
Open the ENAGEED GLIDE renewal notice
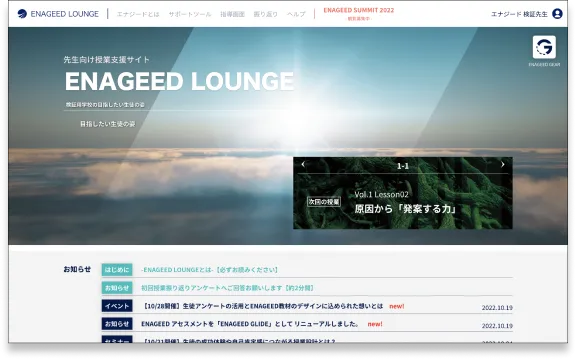(251, 324)
